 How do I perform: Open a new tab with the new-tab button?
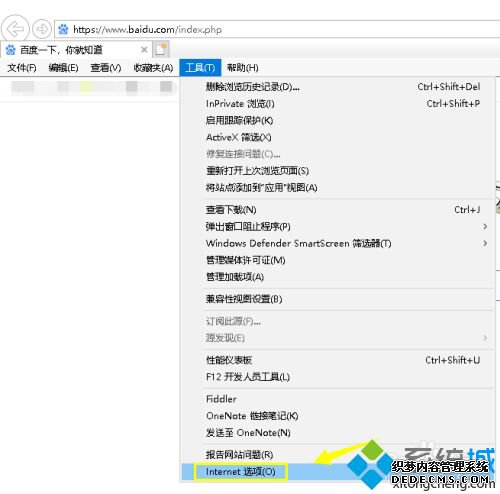(161, 50)
